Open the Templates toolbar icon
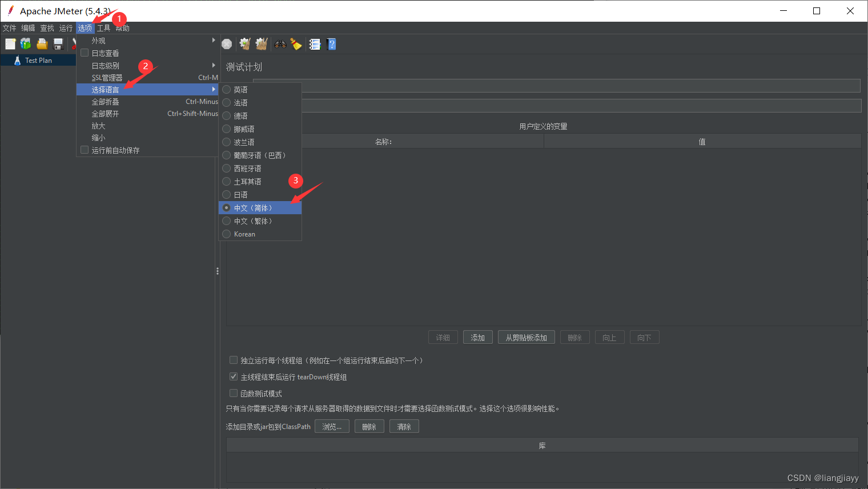The height and width of the screenshot is (489, 868). tap(26, 43)
